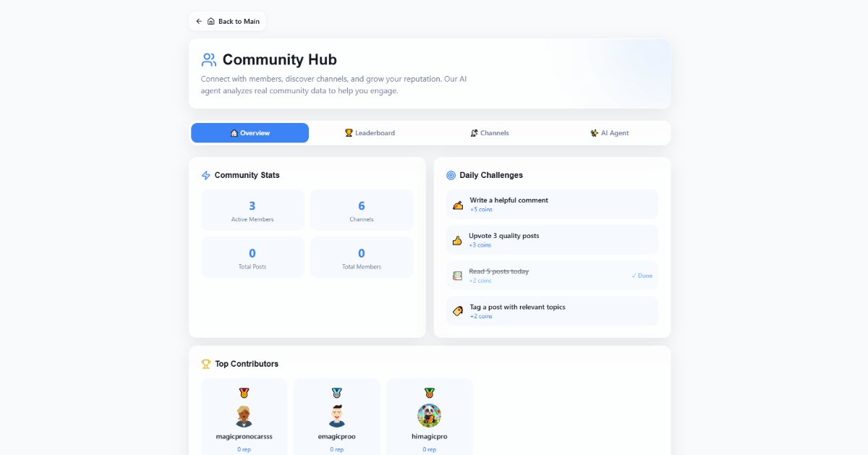Click the Top Contributors heading text

tap(247, 364)
